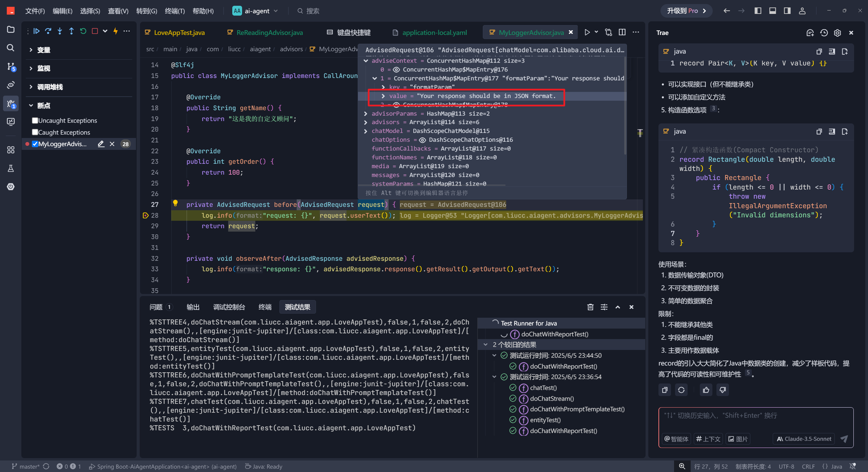Click thumbs up on Trae answer
The height and width of the screenshot is (472, 868).
pos(706,390)
